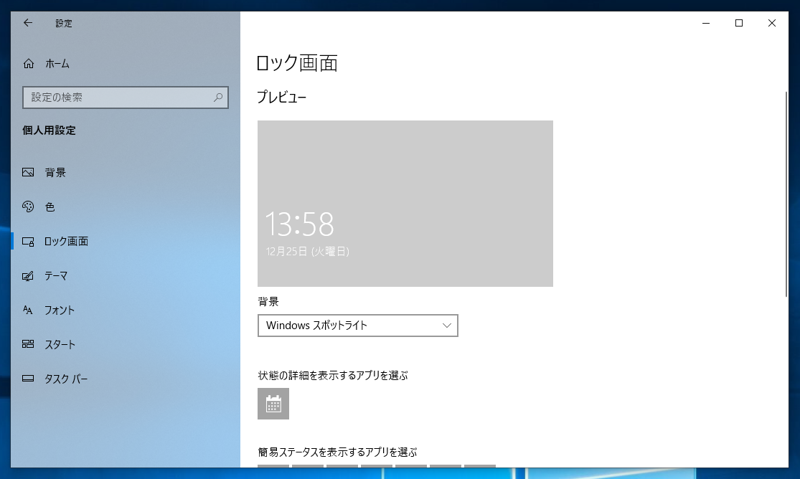Click the スタート tiles icon

pyautogui.click(x=28, y=344)
